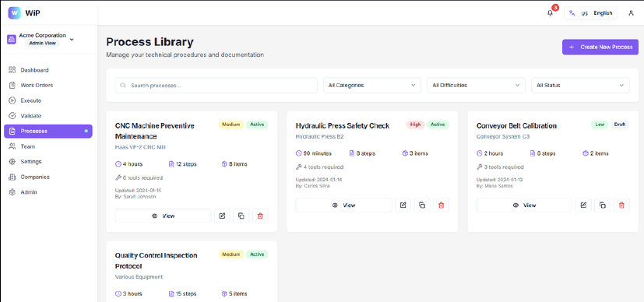Screen dimensions: 644x302
Task: Delete the Conveyor Belt Calibration process
Action: pos(621,205)
